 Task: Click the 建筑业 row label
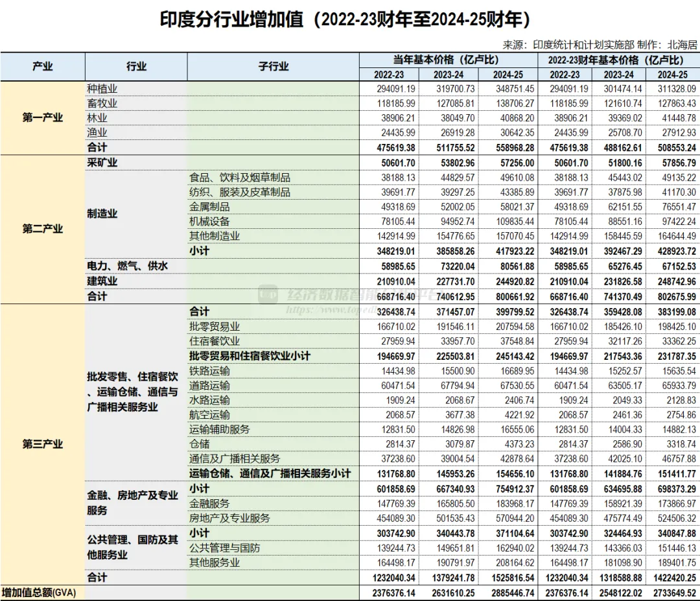102,281
